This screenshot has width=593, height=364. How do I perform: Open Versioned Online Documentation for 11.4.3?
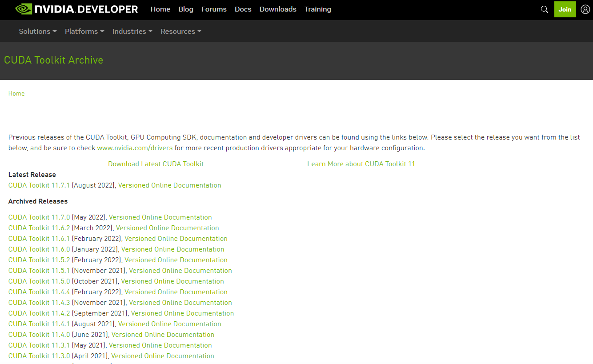point(180,303)
